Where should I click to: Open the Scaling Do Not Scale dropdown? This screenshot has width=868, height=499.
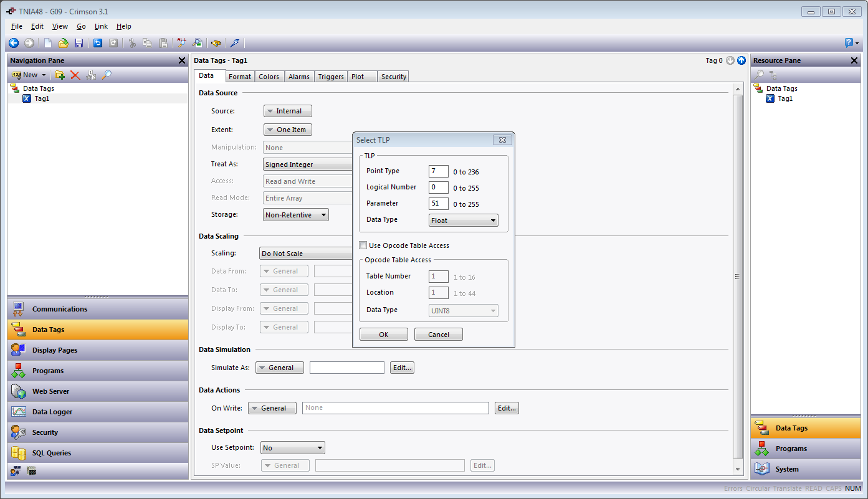(x=307, y=254)
